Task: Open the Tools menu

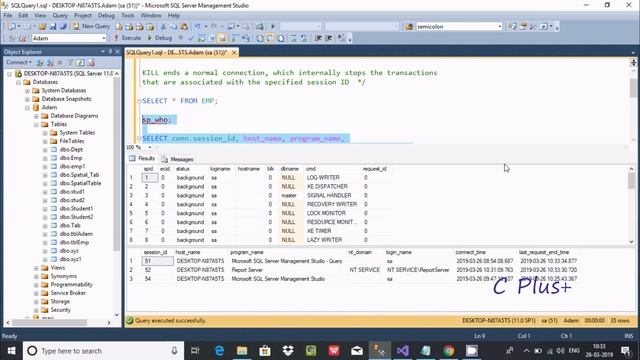Action: 128,16
